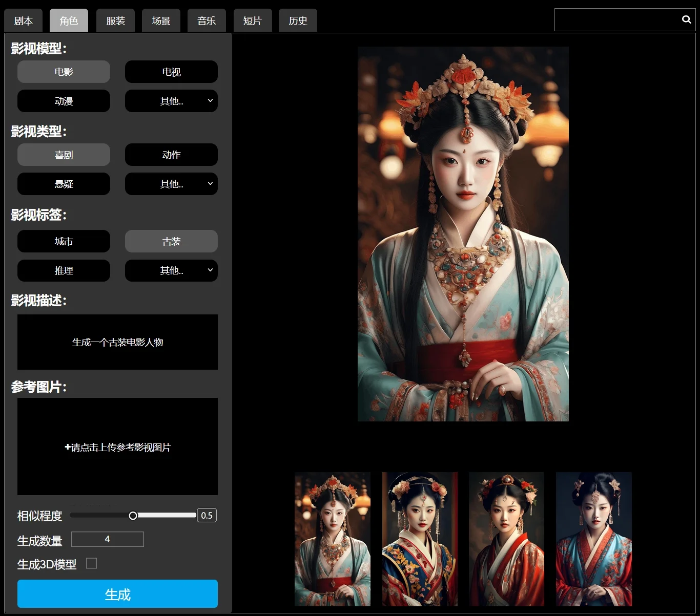This screenshot has width=700, height=616.
Task: Switch to the 剧本 tab
Action: [x=23, y=20]
